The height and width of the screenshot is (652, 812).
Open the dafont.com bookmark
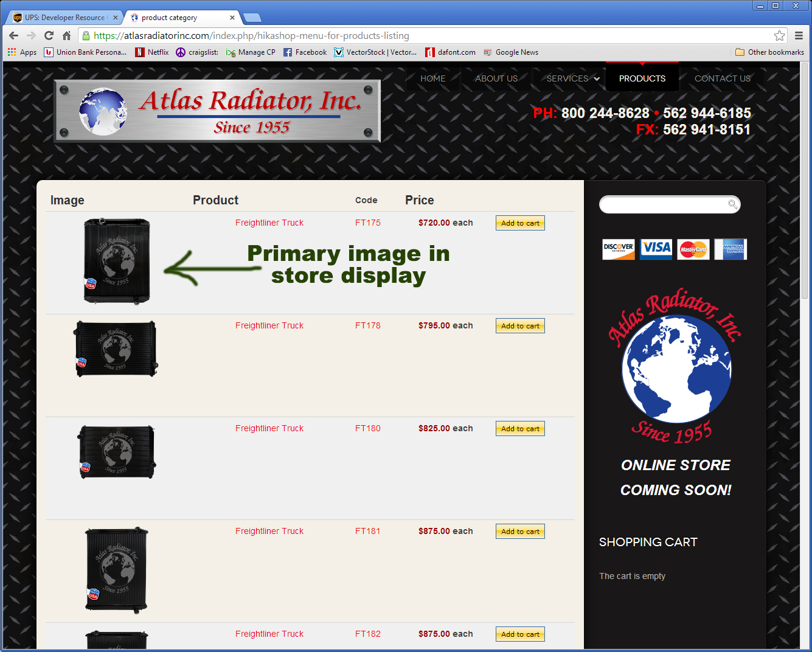coord(450,52)
